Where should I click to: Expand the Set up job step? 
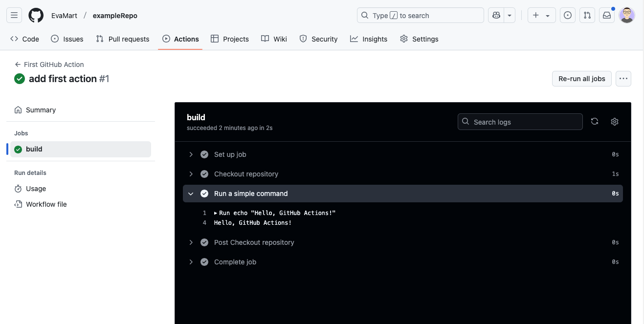(191, 154)
